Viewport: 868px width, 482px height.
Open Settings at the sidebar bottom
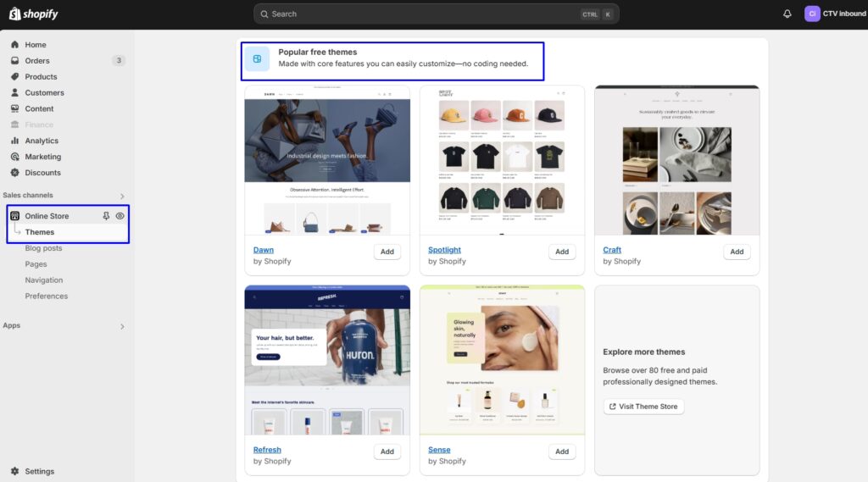tap(39, 471)
